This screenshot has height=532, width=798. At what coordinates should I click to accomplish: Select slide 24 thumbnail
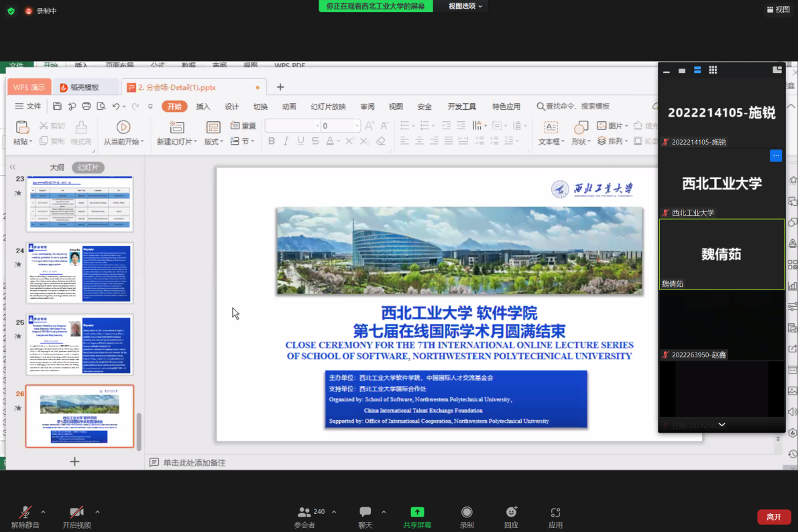coord(80,273)
